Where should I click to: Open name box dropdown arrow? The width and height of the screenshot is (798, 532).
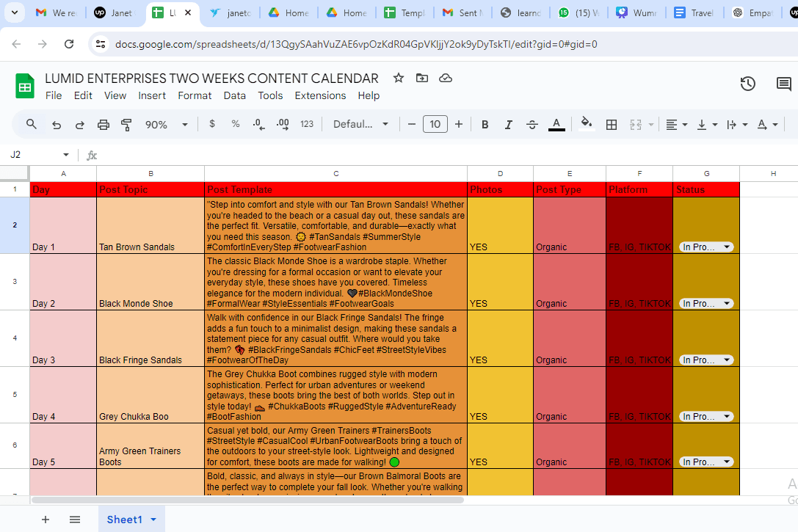coord(65,155)
